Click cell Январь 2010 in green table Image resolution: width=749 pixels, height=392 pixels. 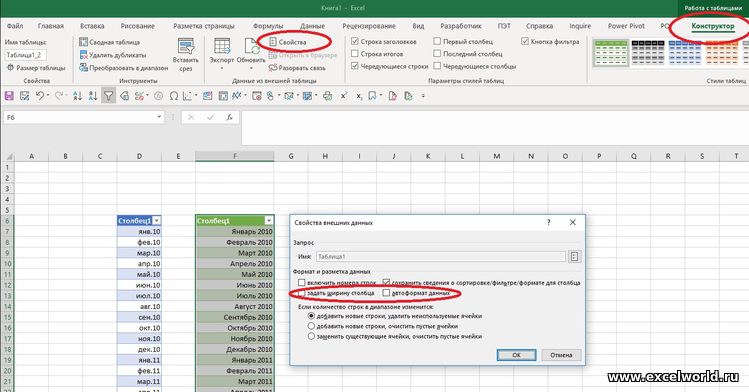(x=235, y=232)
